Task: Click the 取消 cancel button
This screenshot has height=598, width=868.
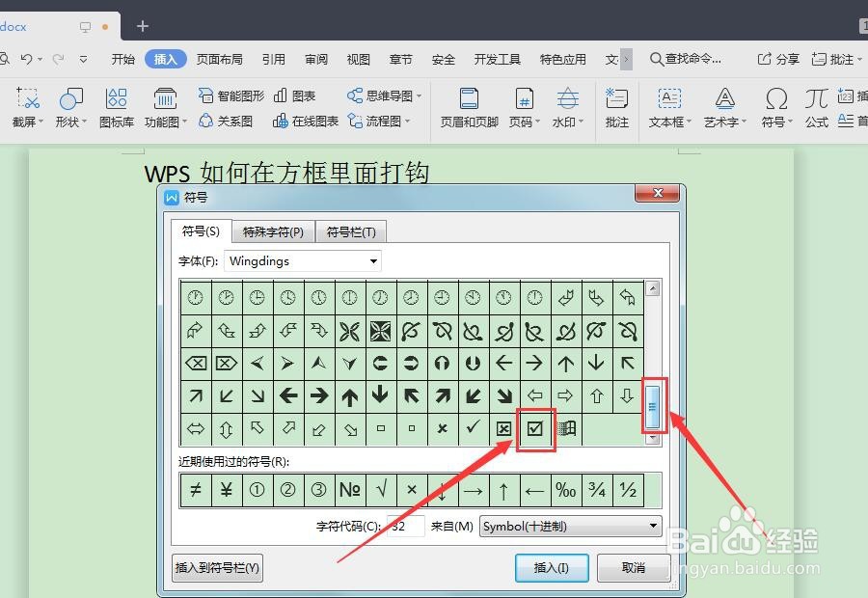Action: pos(634,567)
